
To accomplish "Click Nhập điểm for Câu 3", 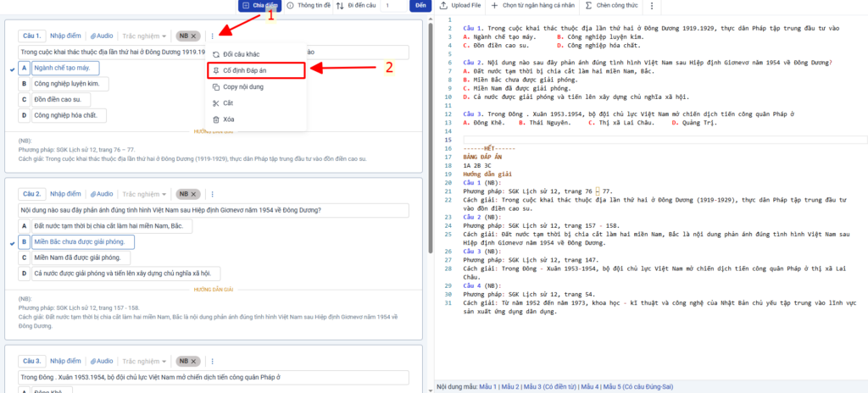I will 65,361.
